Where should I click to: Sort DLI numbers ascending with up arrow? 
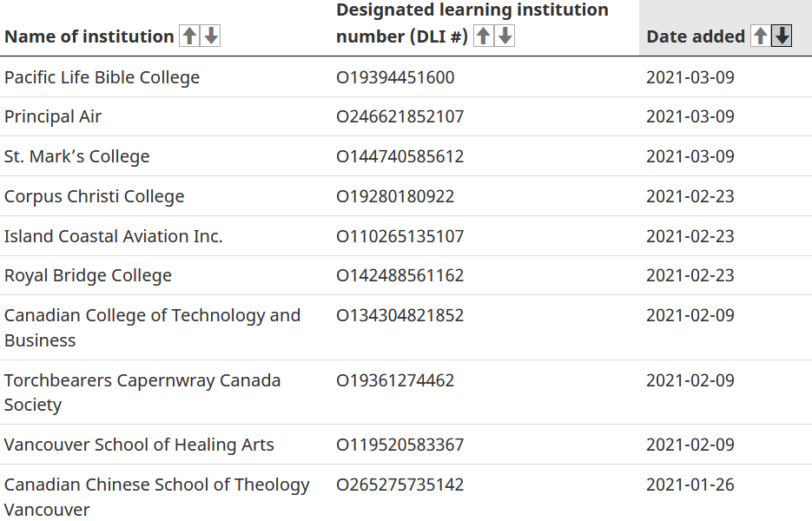pos(484,36)
